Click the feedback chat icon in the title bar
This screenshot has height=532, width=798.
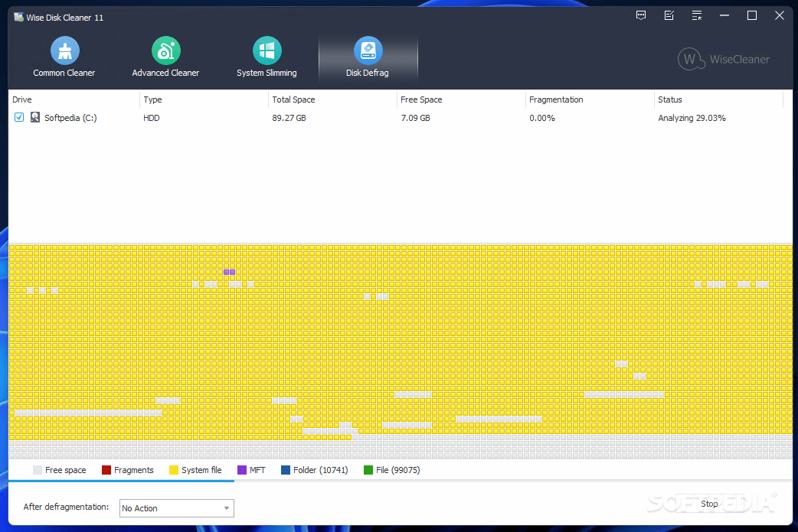(641, 16)
